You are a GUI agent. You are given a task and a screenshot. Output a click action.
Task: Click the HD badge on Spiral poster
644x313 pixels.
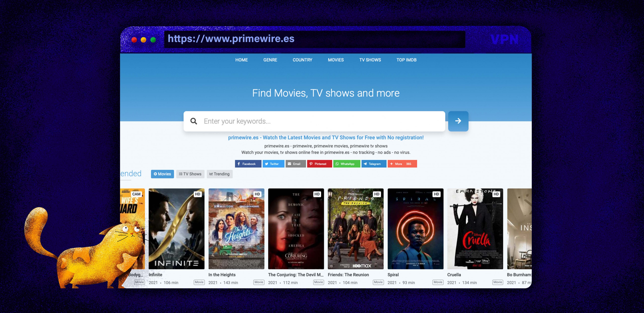(x=436, y=194)
